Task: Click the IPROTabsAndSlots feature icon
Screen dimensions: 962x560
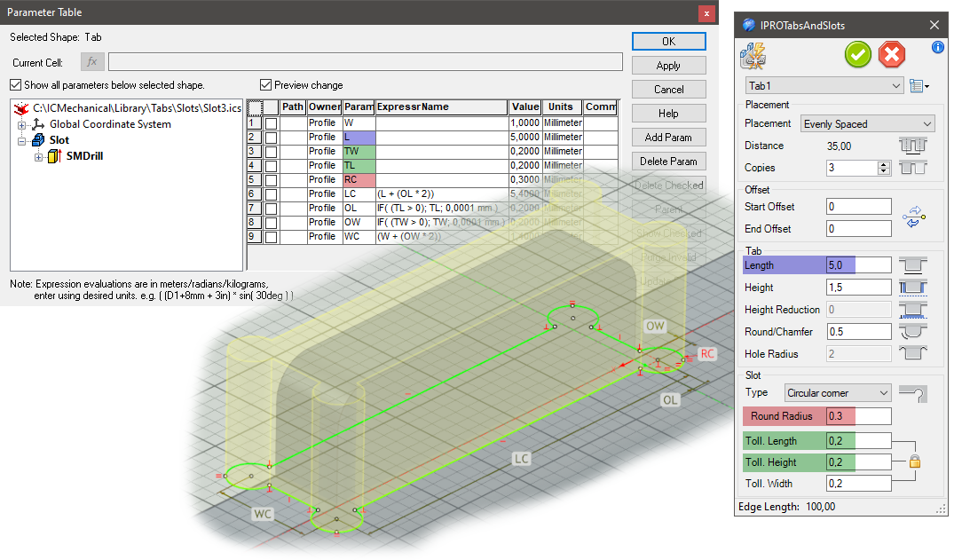Action: 753,55
